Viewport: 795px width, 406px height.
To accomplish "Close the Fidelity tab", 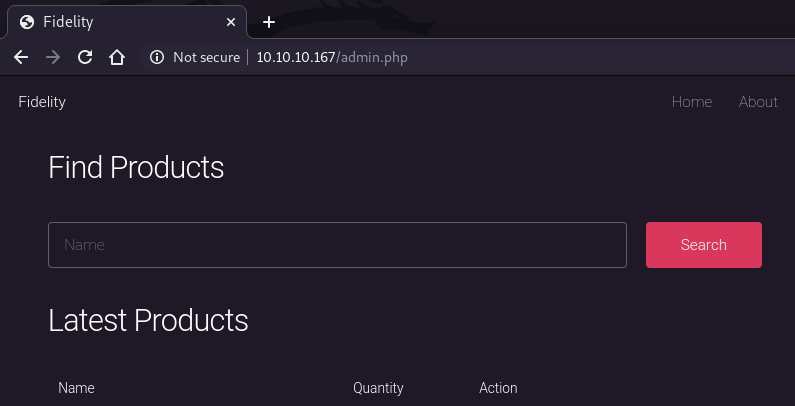I will pos(231,22).
